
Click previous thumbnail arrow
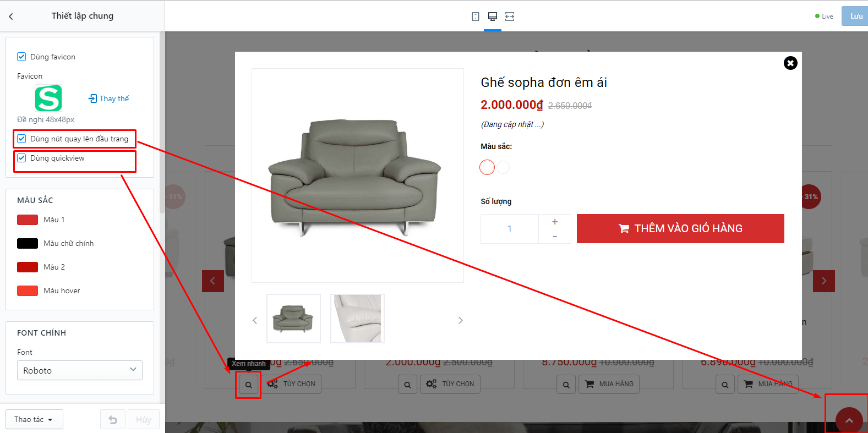click(255, 320)
